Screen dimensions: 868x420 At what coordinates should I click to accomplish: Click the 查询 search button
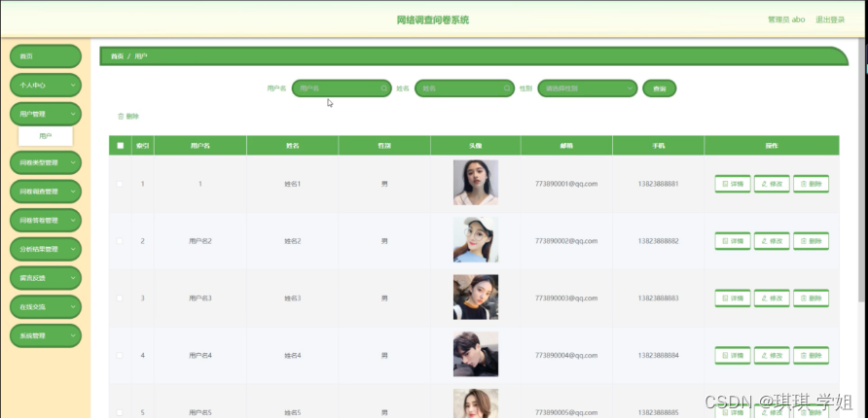[x=660, y=88]
